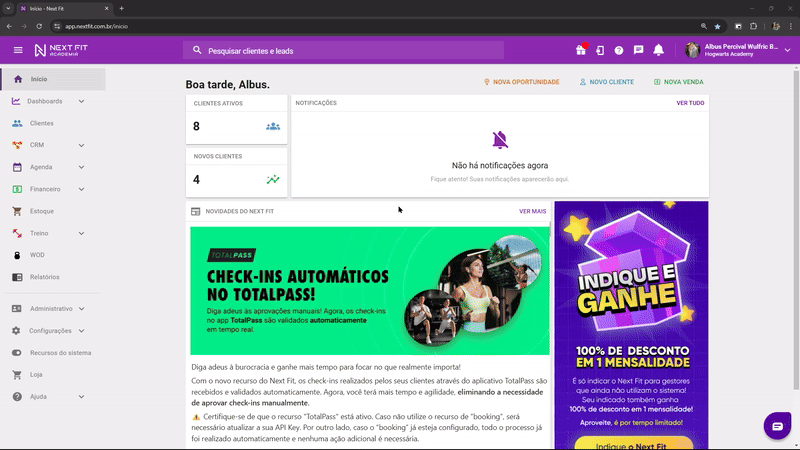Open the chat messages icon in header

pos(638,50)
